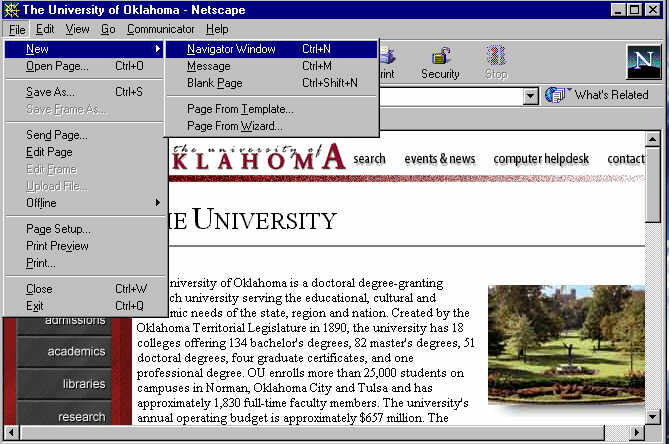This screenshot has height=444, width=669.
Task: Expand the Offline submenu
Action: (84, 203)
